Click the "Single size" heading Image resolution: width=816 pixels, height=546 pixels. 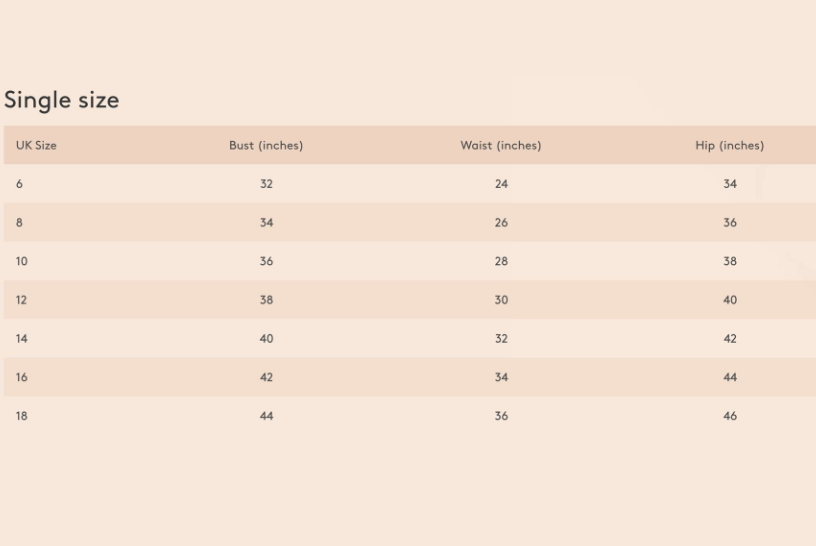[62, 100]
